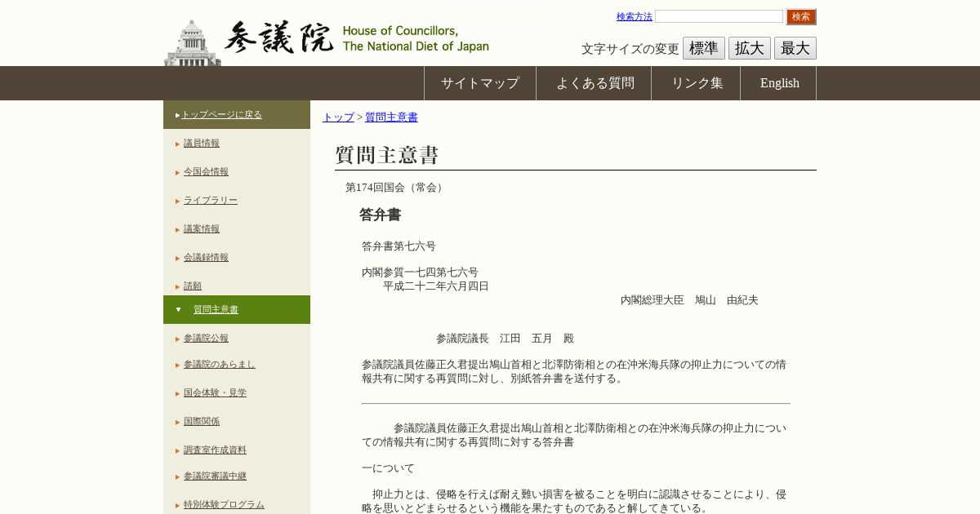Image resolution: width=980 pixels, height=514 pixels.
Task: Click the 検索 search button
Action: (x=801, y=16)
